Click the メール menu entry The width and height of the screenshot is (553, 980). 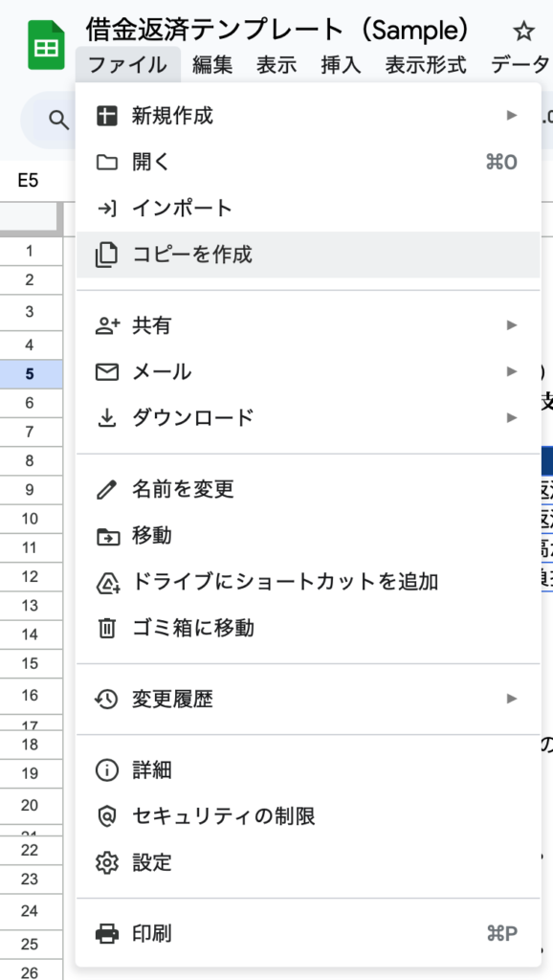[x=308, y=372]
